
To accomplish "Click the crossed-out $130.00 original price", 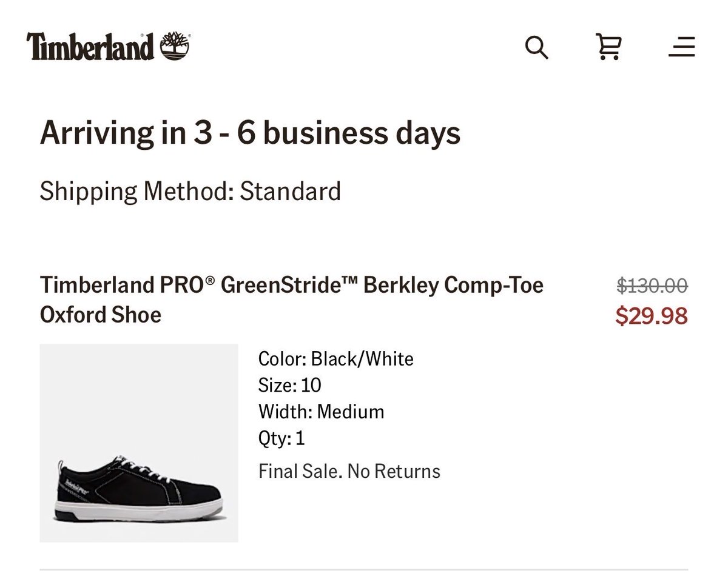I will (x=652, y=285).
